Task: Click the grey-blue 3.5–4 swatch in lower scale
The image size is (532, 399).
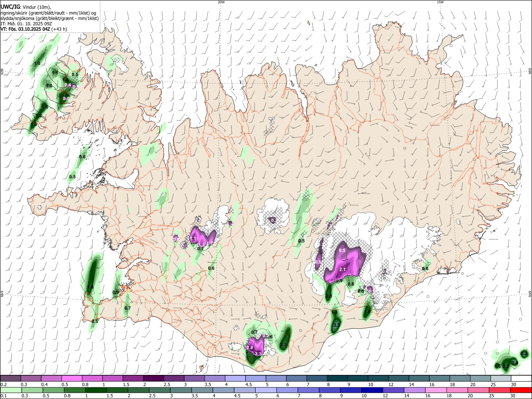Action: click(202, 390)
